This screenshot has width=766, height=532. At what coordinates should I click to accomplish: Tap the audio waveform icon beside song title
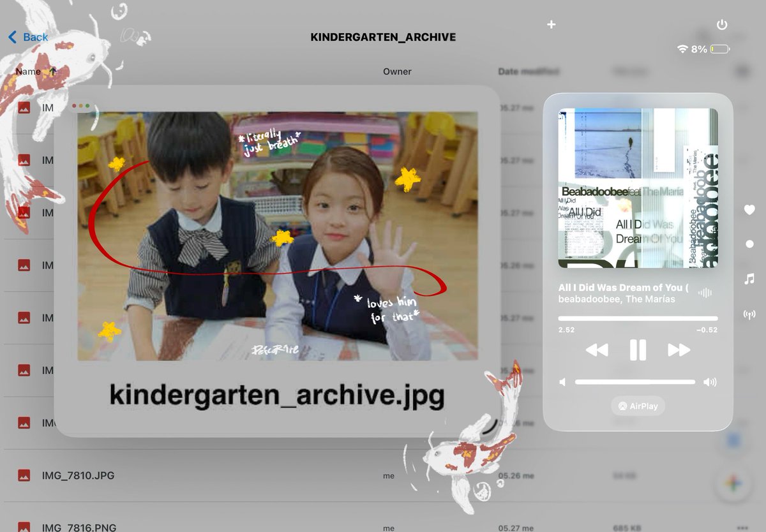click(x=705, y=293)
